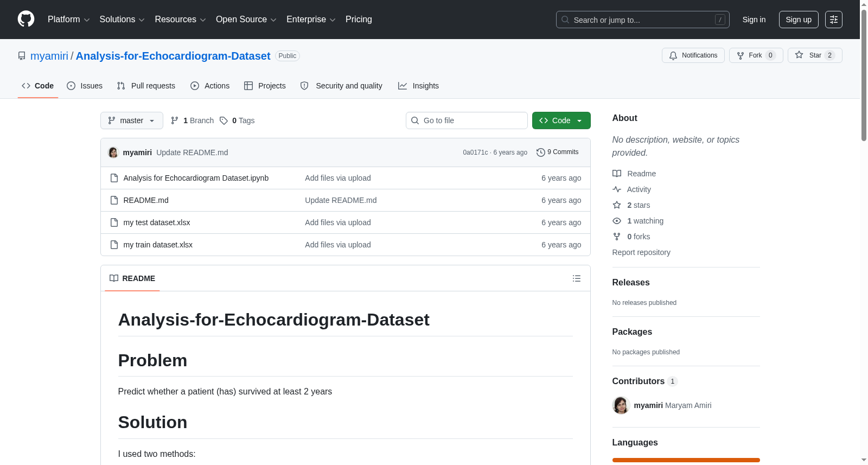868x465 pixels.
Task: Click the branch icon beside 1 Branch
Action: 175,120
